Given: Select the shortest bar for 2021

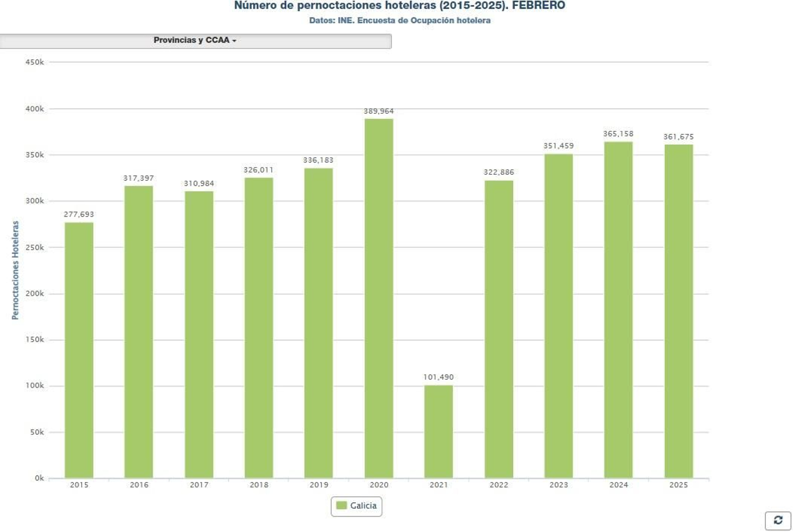Looking at the screenshot, I should pyautogui.click(x=438, y=431).
